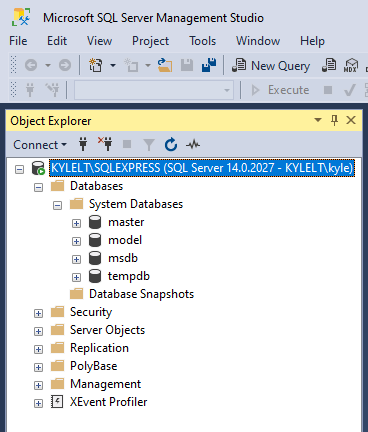This screenshot has width=368, height=432.
Task: Click the New Project toolbar icon
Action: [x=96, y=65]
